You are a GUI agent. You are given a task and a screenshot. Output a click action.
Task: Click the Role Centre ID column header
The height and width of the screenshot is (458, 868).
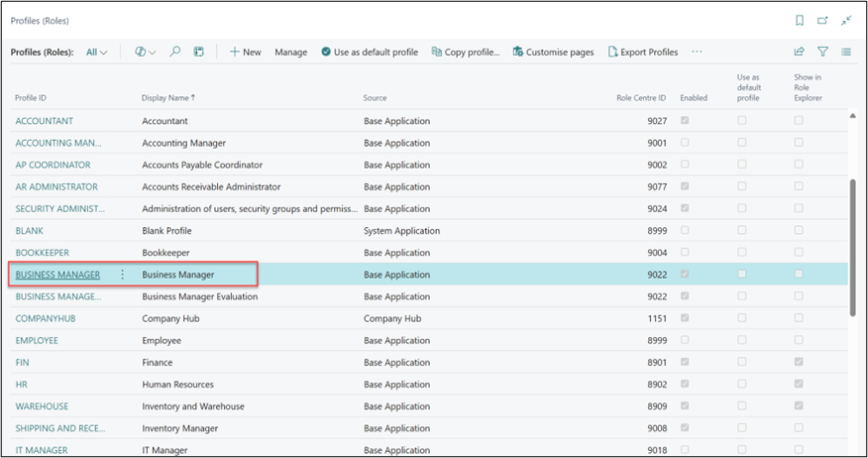pos(641,98)
